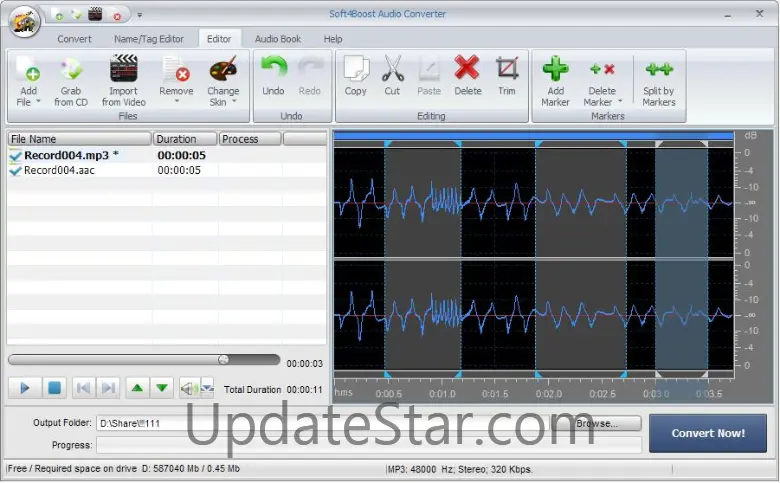Play the selected audio file
Viewport: 780px width, 483px height.
click(x=24, y=387)
